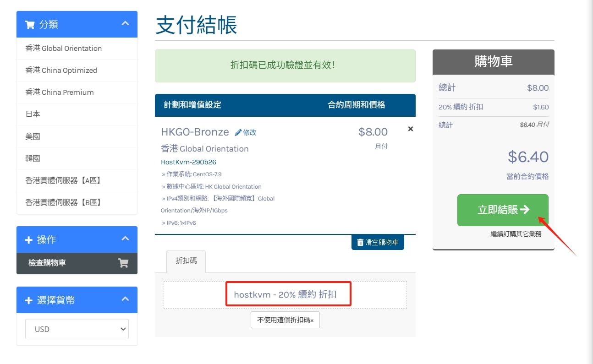
Task: Collapse the 分類 panel with its chevron
Action: click(125, 24)
